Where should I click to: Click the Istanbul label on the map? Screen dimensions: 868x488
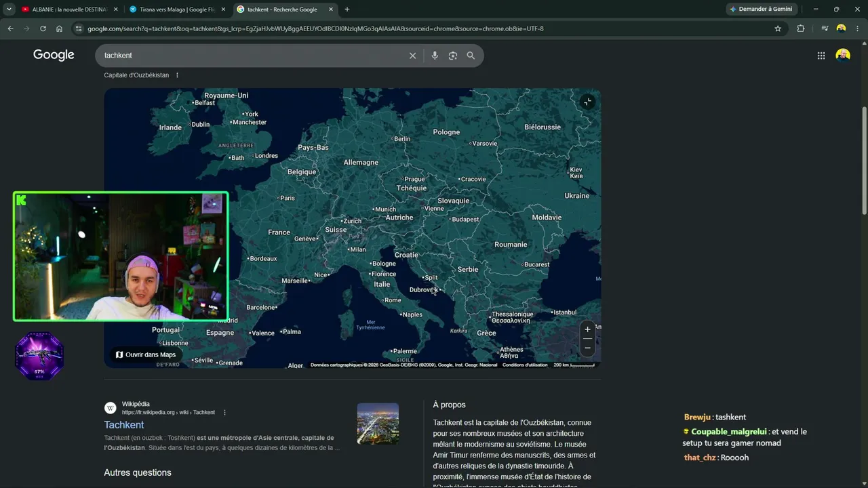[564, 312]
